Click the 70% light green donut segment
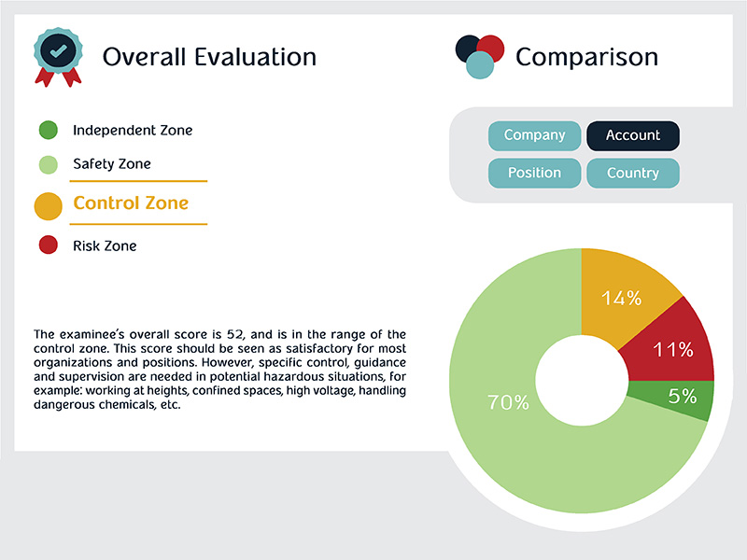The width and height of the screenshot is (747, 560). pos(509,403)
